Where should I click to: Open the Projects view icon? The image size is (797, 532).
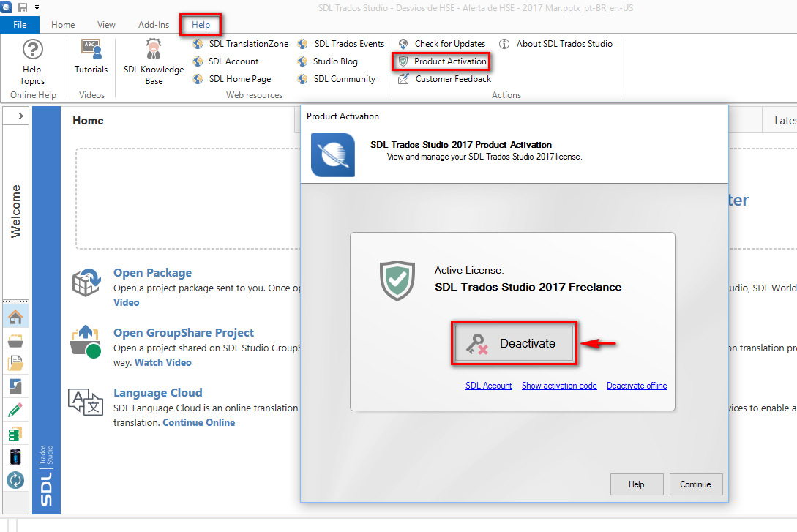tap(16, 340)
